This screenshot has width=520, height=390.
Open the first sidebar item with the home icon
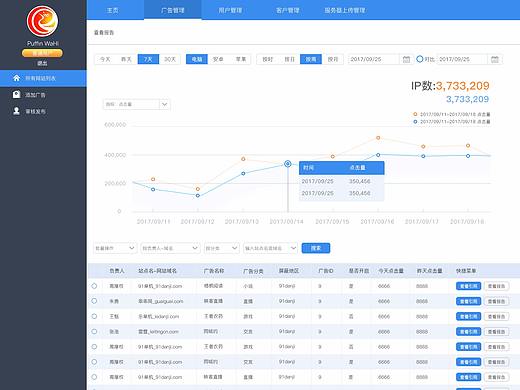(43, 78)
